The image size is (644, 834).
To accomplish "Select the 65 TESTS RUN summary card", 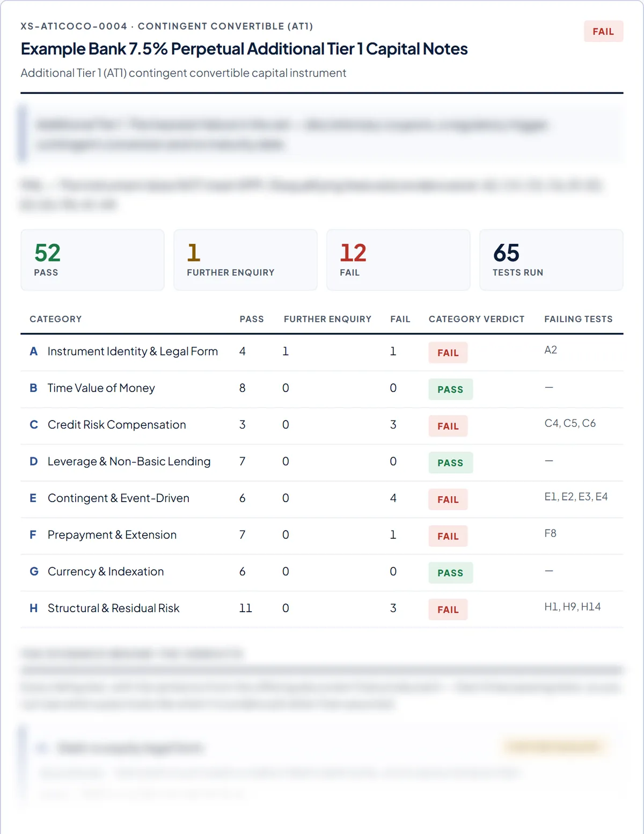I will pyautogui.click(x=551, y=260).
